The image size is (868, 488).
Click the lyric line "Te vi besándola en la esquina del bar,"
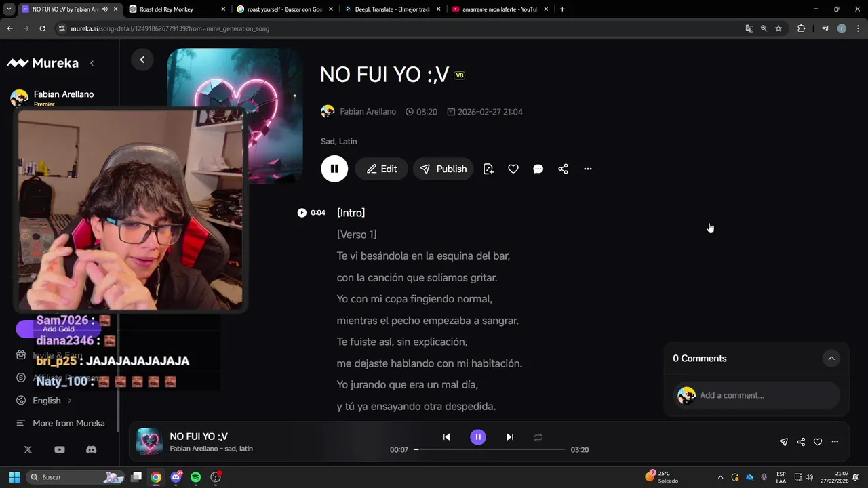click(423, 256)
